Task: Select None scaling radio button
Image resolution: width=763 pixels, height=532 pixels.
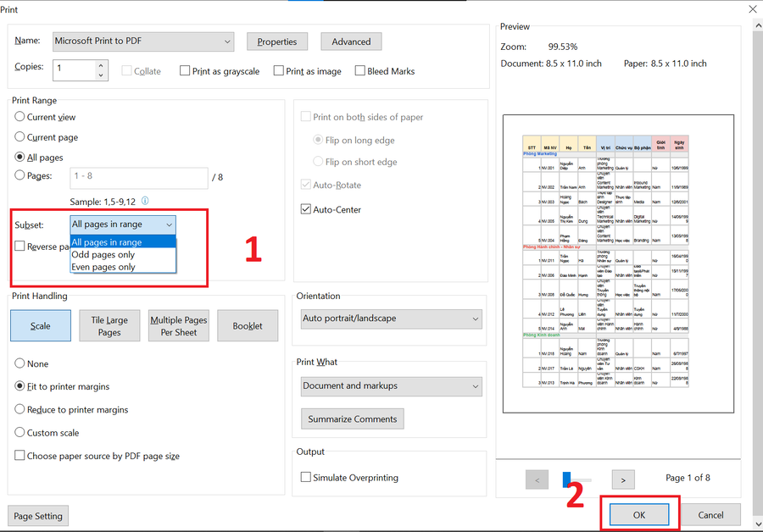Action: [19, 363]
